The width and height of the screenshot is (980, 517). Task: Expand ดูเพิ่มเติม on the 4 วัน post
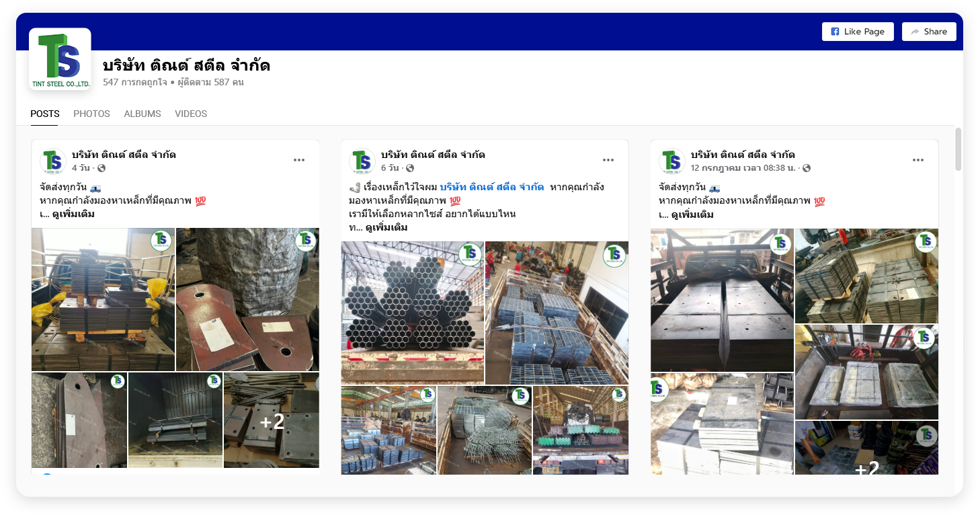[x=73, y=214]
